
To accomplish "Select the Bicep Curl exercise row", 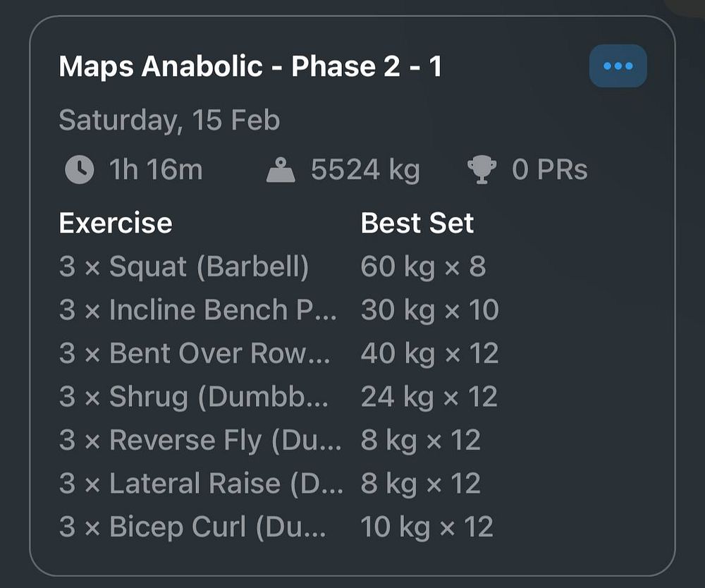I will pyautogui.click(x=193, y=527).
